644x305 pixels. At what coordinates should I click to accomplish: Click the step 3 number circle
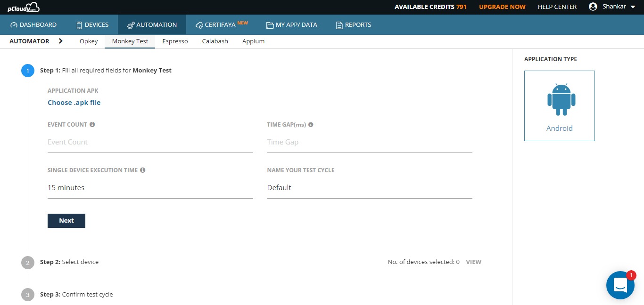pos(28,295)
